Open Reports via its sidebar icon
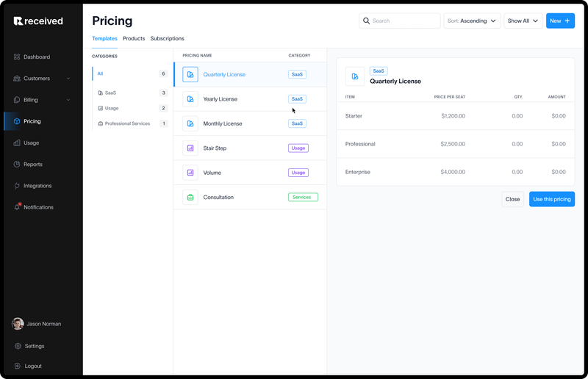 tap(17, 165)
